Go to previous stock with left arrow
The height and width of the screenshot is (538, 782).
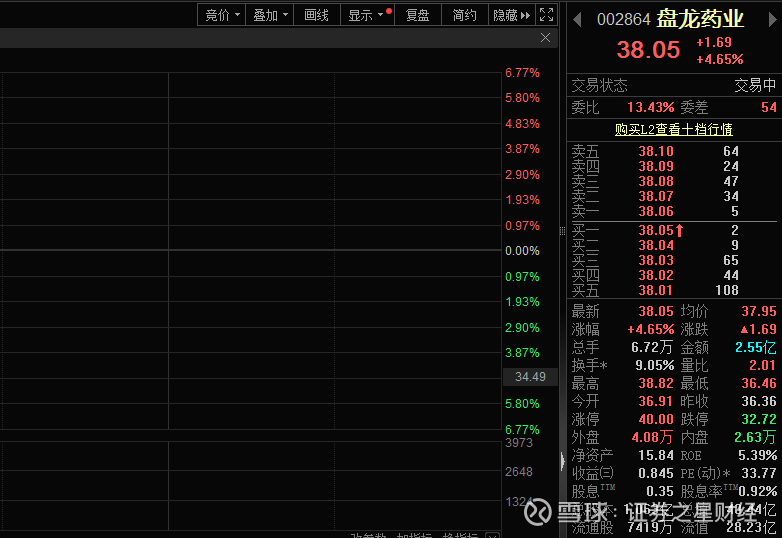pyautogui.click(x=578, y=19)
